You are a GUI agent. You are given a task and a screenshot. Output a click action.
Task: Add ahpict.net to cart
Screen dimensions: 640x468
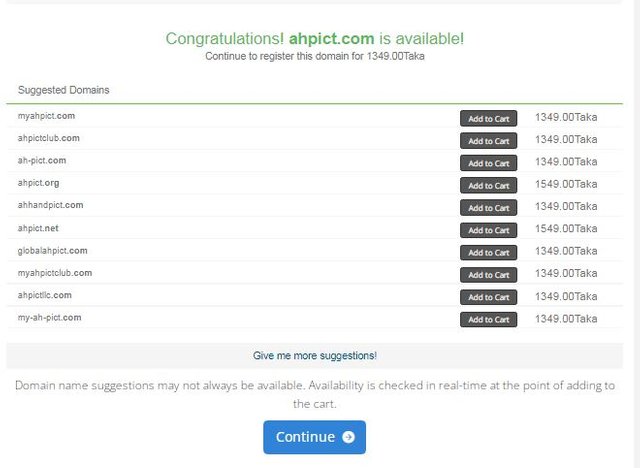tap(489, 230)
